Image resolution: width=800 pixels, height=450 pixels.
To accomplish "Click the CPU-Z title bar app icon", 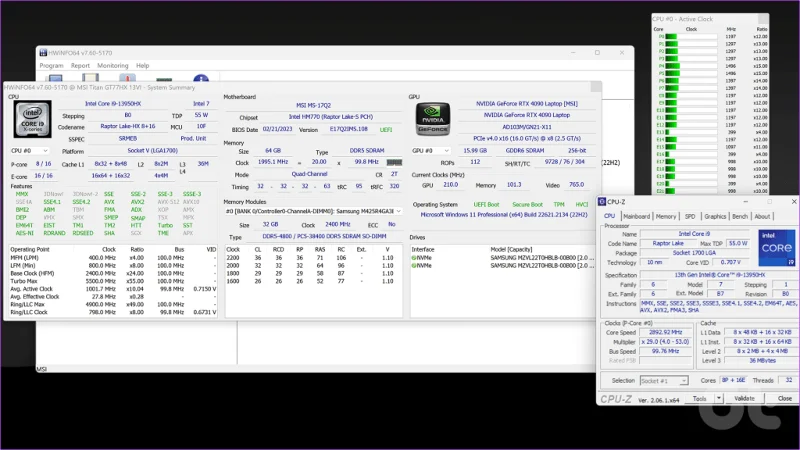I will (602, 202).
